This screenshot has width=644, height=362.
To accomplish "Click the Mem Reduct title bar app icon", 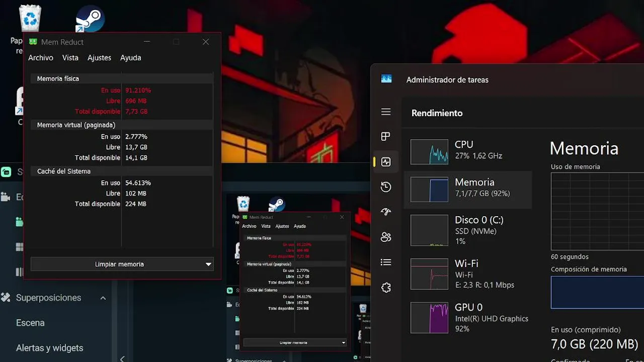I will click(33, 42).
